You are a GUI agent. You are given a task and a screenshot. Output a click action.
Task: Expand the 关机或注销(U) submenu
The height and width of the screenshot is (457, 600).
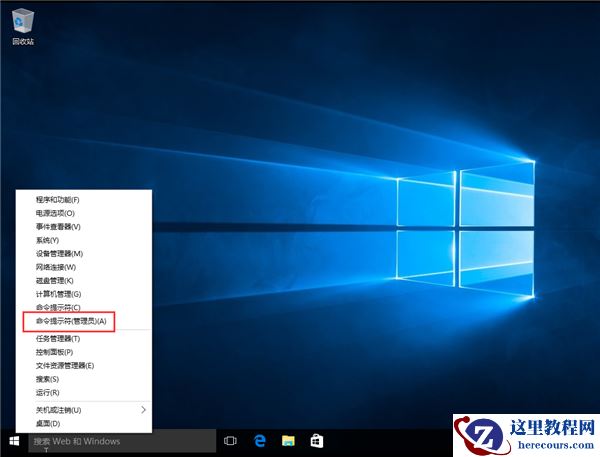coord(84,410)
